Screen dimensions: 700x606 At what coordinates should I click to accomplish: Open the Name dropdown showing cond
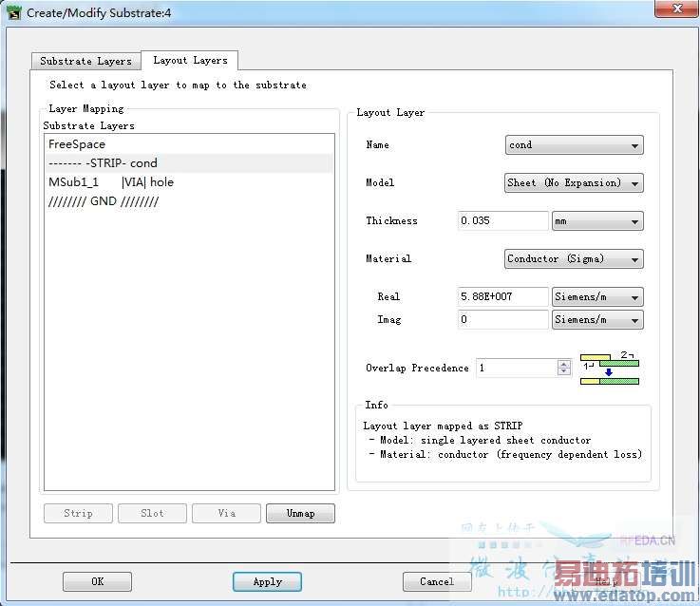point(574,145)
